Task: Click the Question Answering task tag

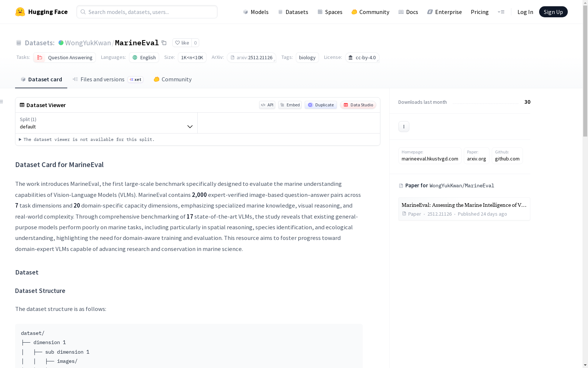Action: 64,57
